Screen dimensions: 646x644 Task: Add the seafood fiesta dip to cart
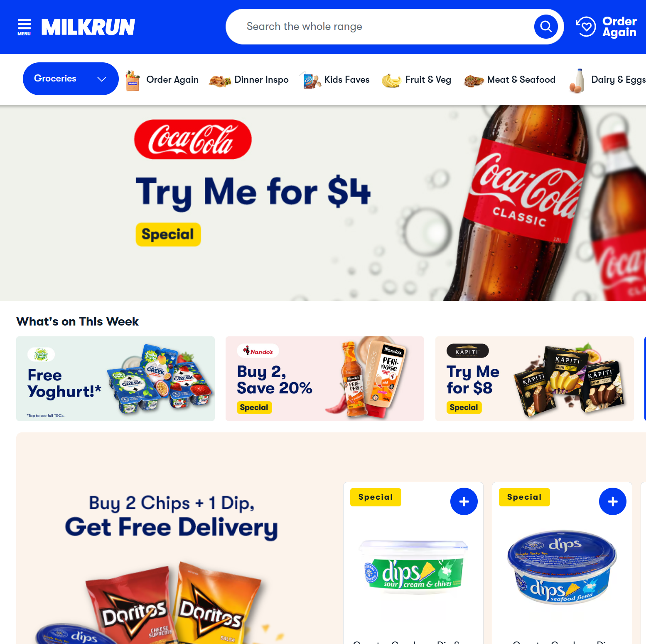pos(613,501)
